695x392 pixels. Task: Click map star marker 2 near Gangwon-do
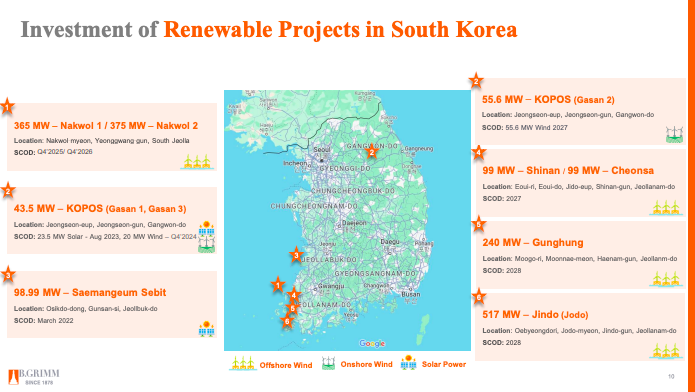[371, 152]
